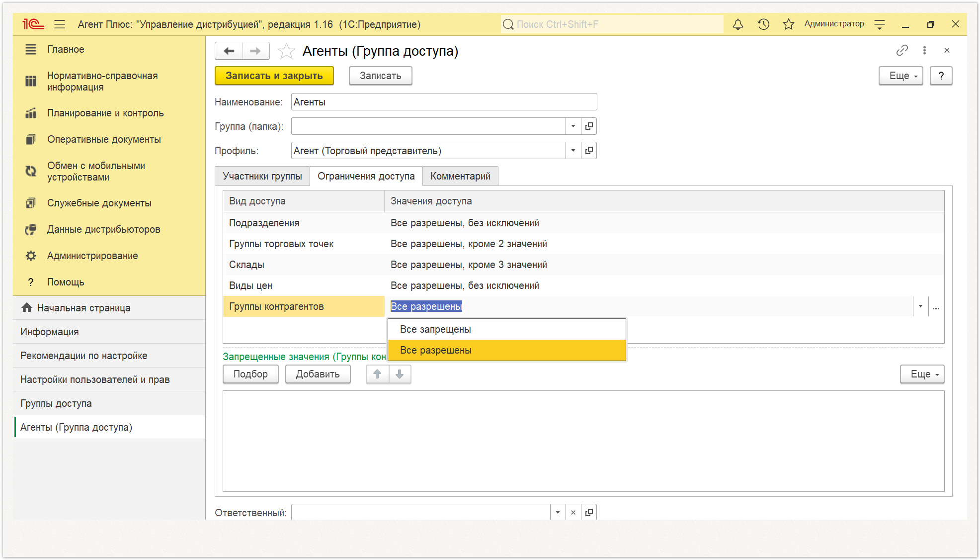Choose Все разрешены from dropdown list
Image resolution: width=980 pixels, height=560 pixels.
pos(507,350)
